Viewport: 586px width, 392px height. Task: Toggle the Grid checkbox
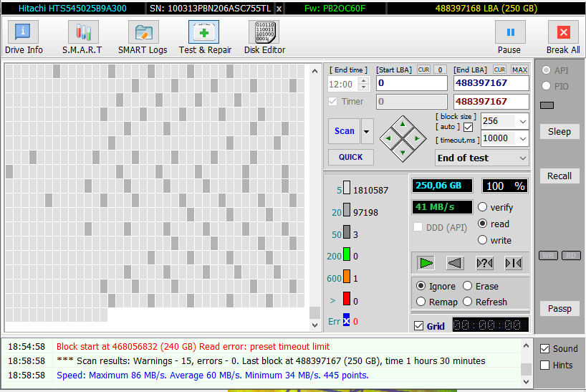point(419,326)
